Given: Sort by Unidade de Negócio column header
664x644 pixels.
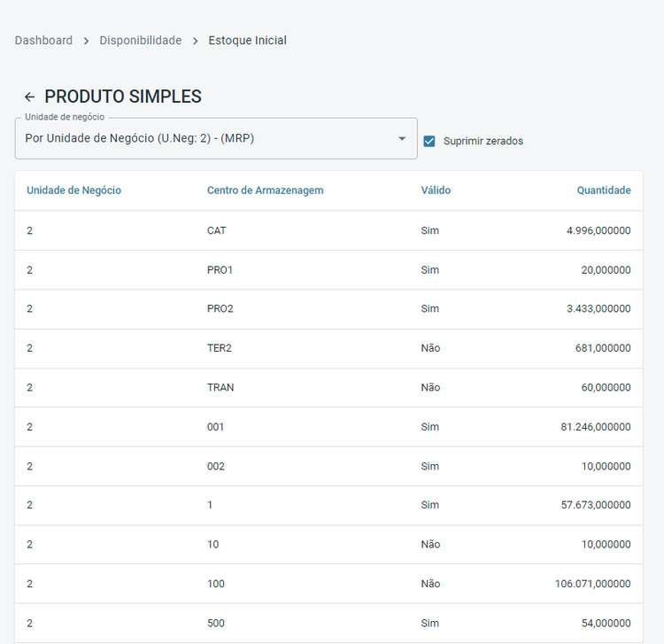Looking at the screenshot, I should tap(73, 190).
